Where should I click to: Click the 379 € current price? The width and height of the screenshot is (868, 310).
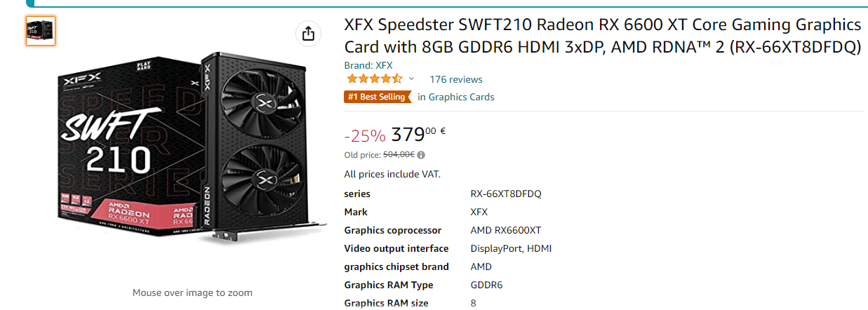click(x=418, y=134)
